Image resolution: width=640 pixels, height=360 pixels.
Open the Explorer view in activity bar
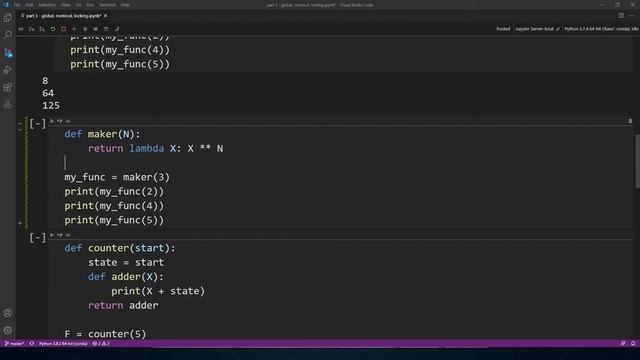(x=7, y=18)
